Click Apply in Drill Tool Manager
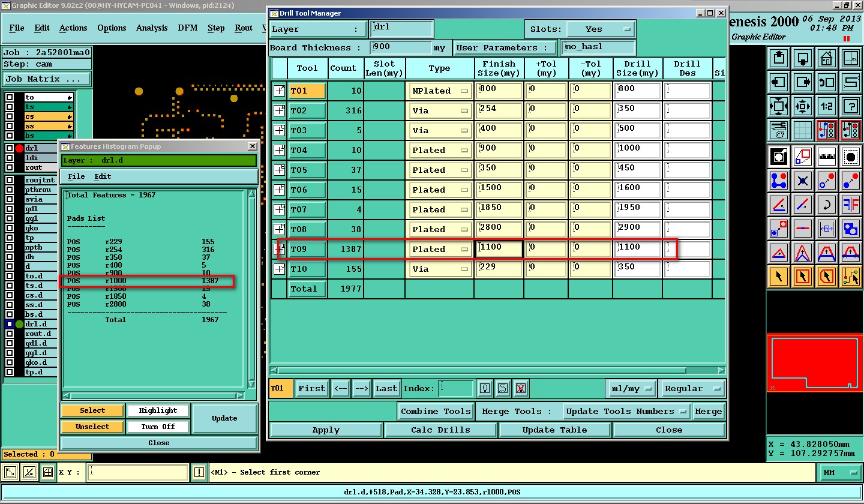This screenshot has width=864, height=504. tap(326, 430)
